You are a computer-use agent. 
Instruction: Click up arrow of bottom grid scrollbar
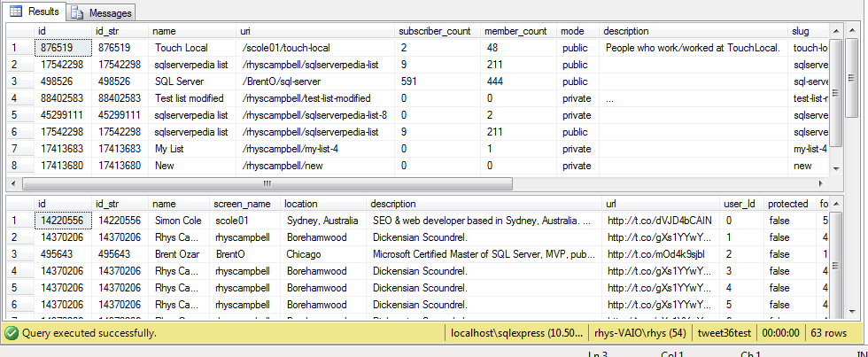coord(836,203)
